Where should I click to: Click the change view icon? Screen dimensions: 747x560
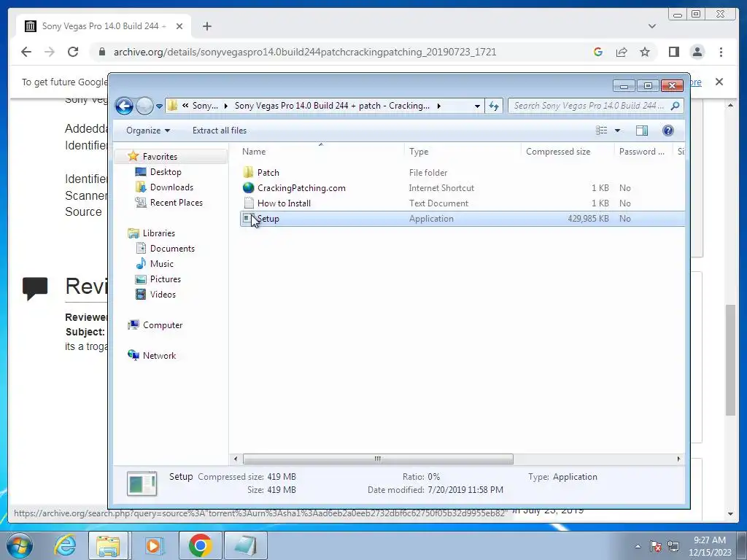[602, 131]
